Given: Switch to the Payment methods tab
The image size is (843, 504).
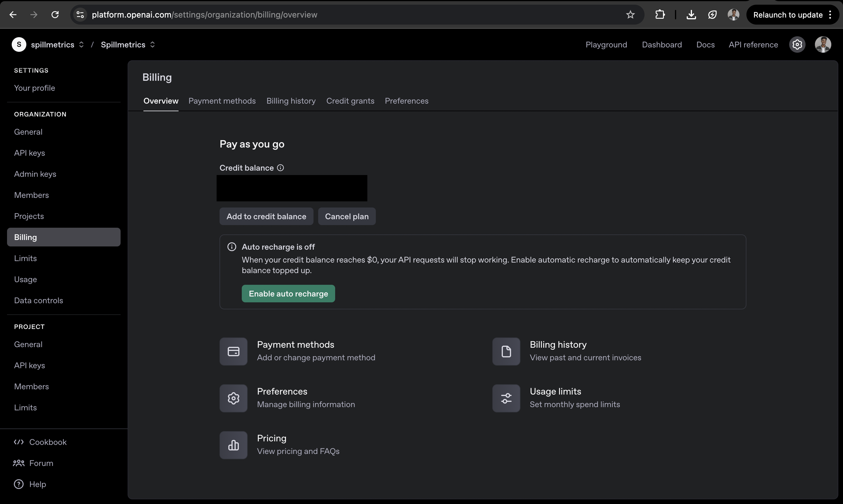Looking at the screenshot, I should [x=222, y=101].
